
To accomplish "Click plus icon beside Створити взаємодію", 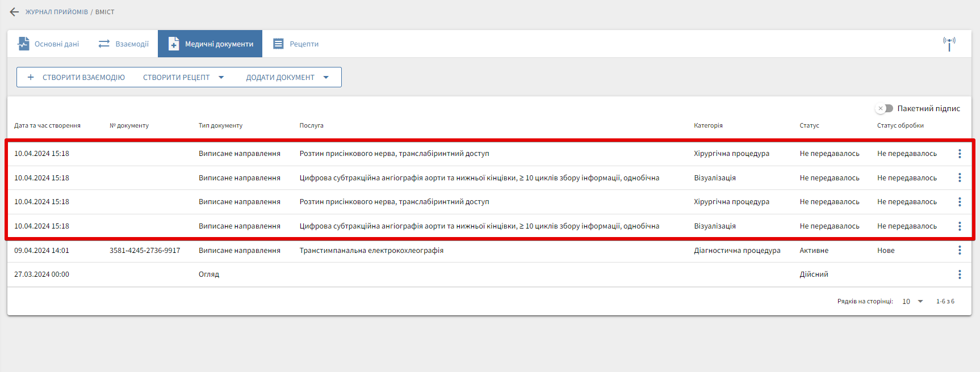I will pyautogui.click(x=31, y=77).
